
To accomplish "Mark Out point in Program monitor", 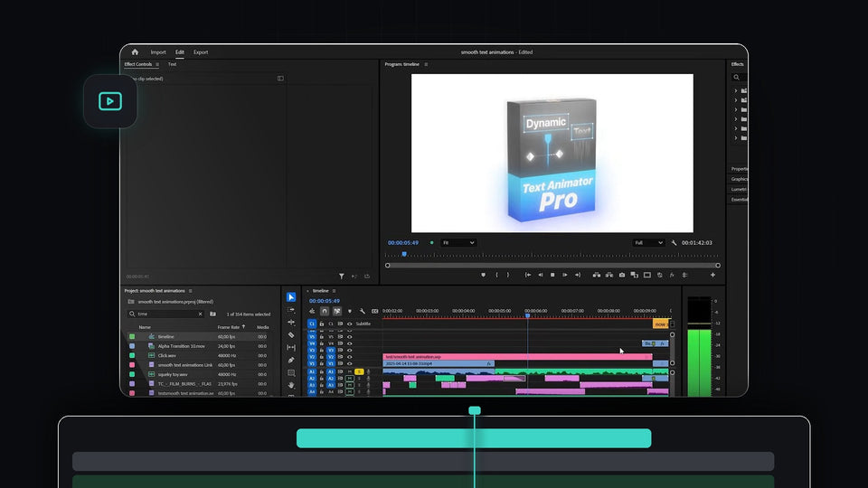I will [508, 275].
